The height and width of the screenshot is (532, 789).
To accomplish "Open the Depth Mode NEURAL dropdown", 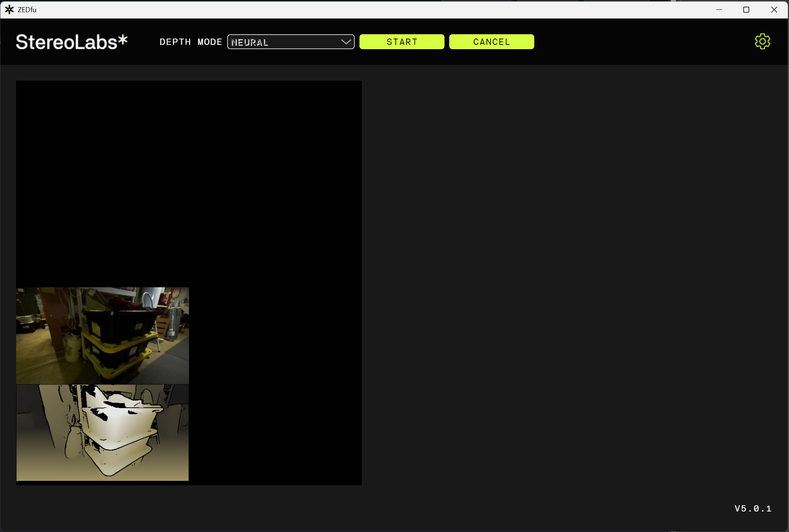I will click(x=291, y=42).
